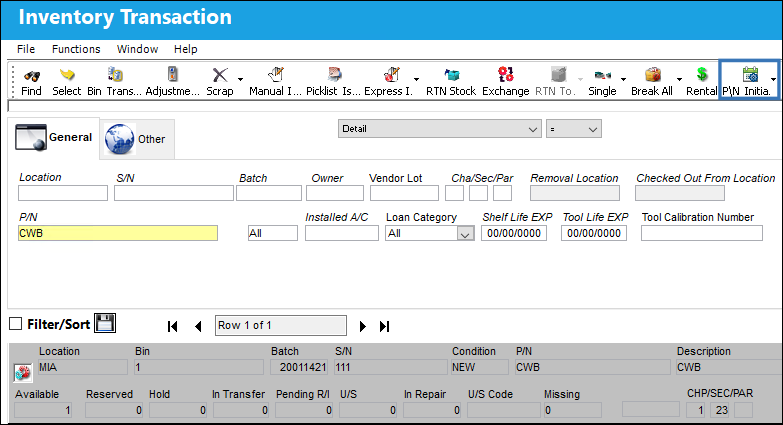Click the RTN To toolbar icon
This screenshot has width=783, height=425.
click(x=558, y=74)
